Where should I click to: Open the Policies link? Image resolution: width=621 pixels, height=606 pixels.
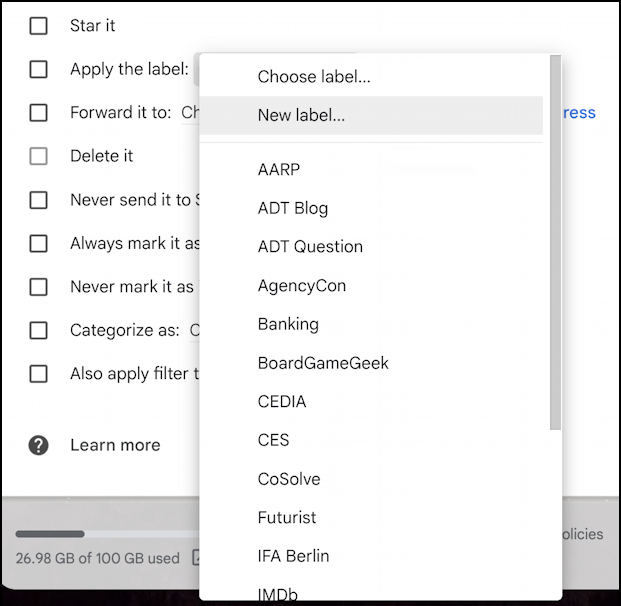pos(583,534)
